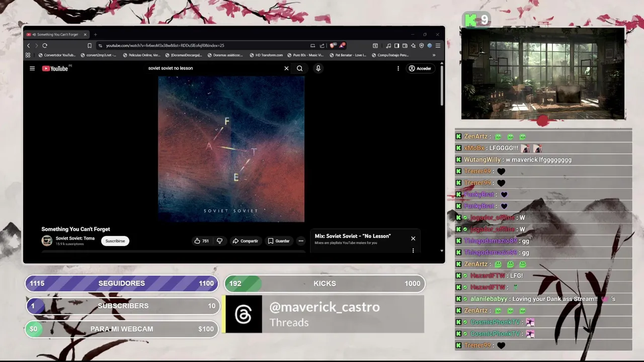Go back with the browser back arrow

[x=28, y=46]
